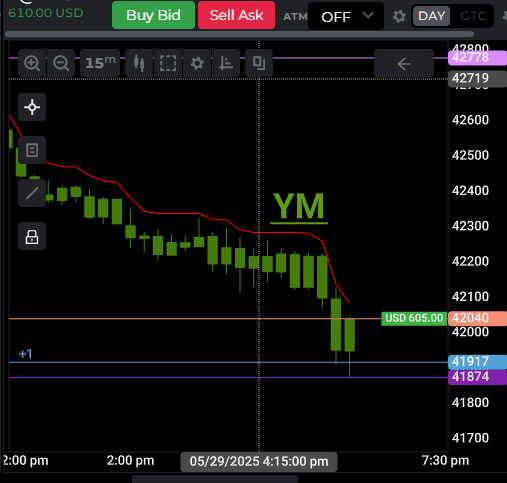Zoom in on the chart
507x483 pixels.
[32, 63]
